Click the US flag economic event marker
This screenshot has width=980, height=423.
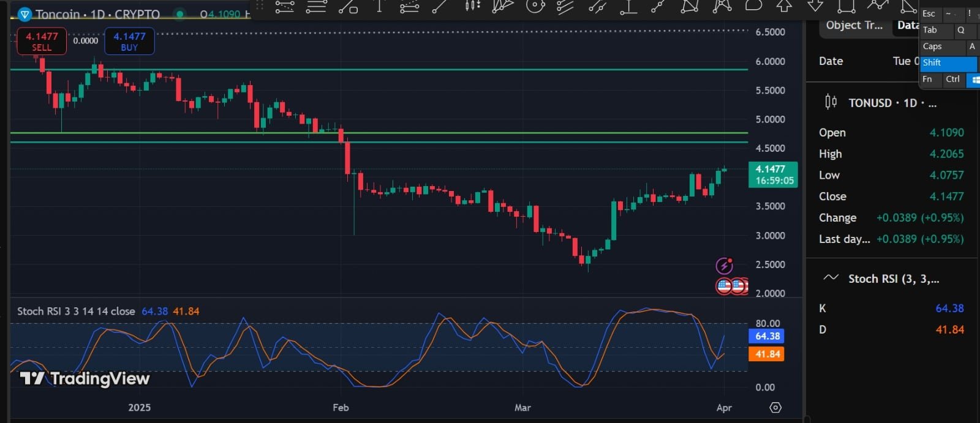[x=725, y=285]
